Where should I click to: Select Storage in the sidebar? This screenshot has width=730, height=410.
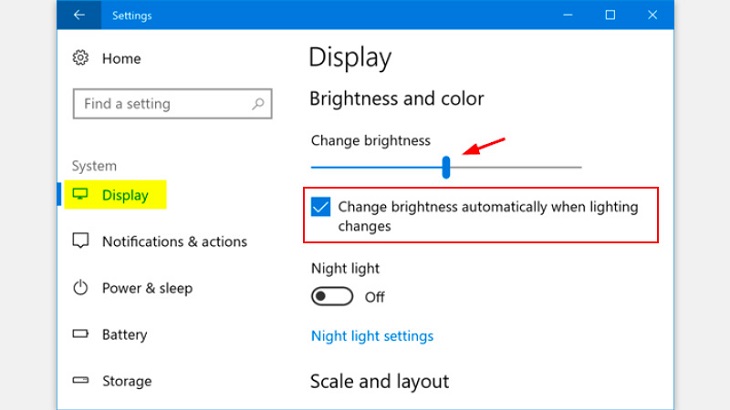127,381
